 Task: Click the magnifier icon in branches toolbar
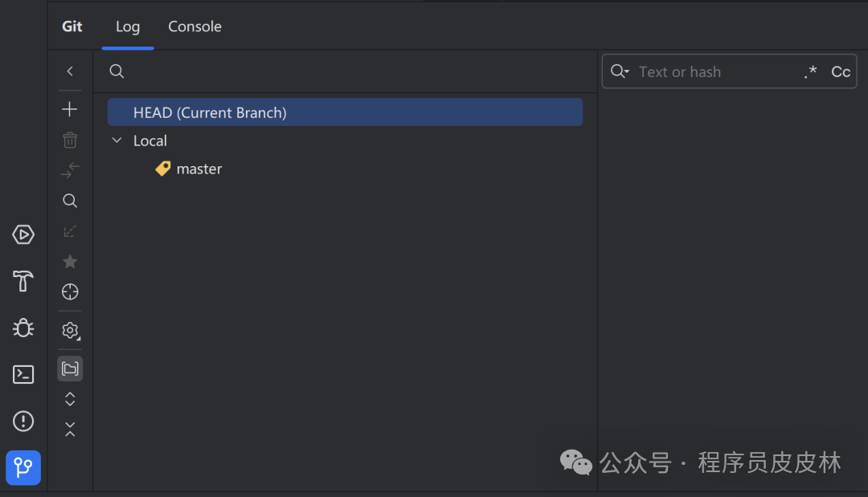70,201
